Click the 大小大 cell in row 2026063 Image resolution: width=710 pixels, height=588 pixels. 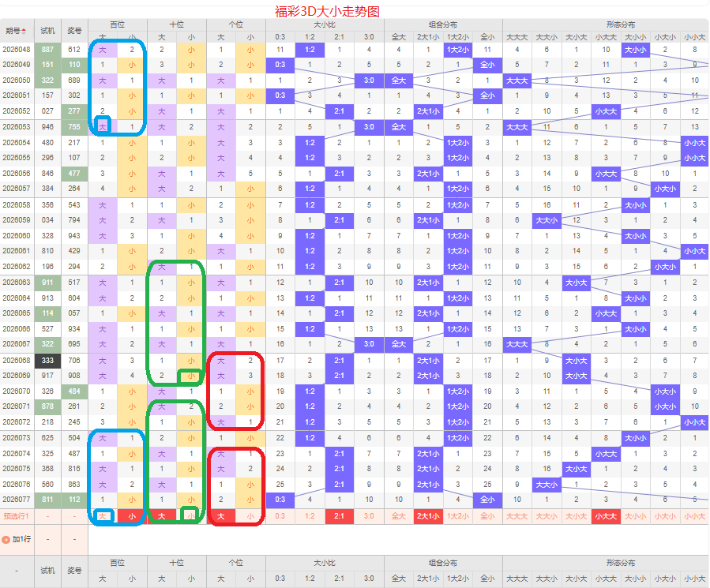tap(576, 283)
